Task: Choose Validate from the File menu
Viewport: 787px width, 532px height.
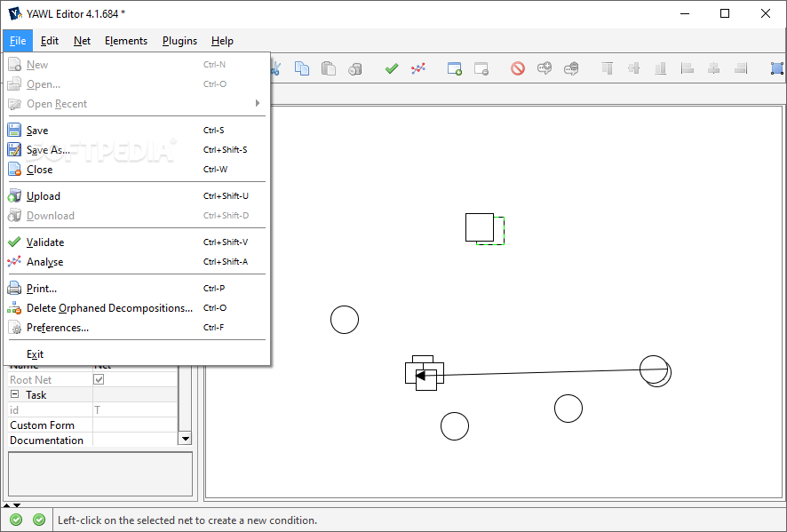Action: (137, 242)
